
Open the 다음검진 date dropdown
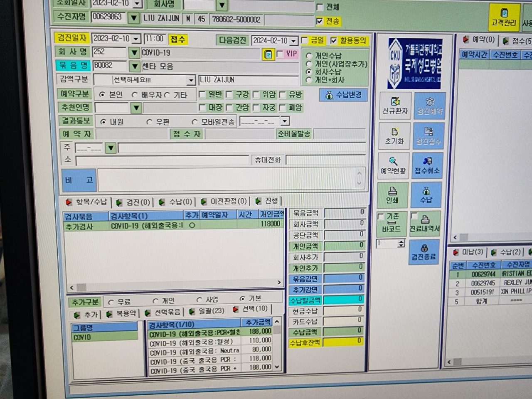click(294, 41)
